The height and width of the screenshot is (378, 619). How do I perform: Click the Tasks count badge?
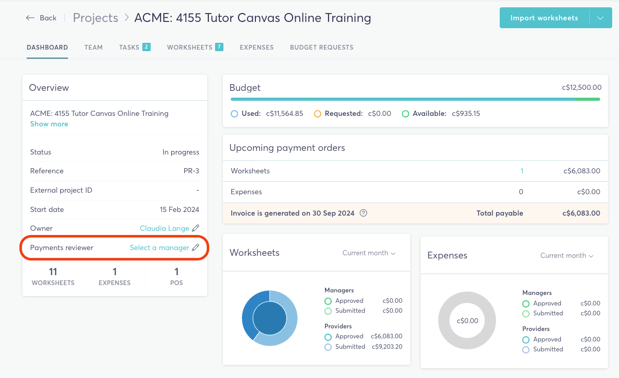146,47
